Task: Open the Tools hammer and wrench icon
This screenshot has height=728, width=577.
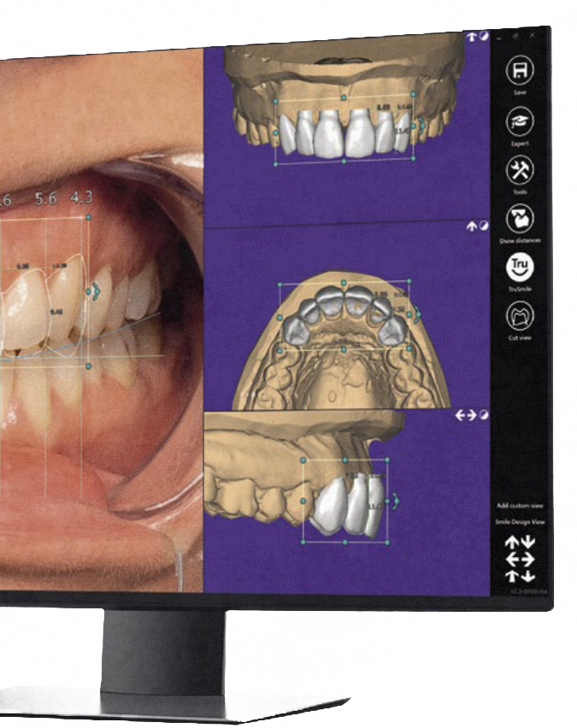Action: pyautogui.click(x=520, y=171)
